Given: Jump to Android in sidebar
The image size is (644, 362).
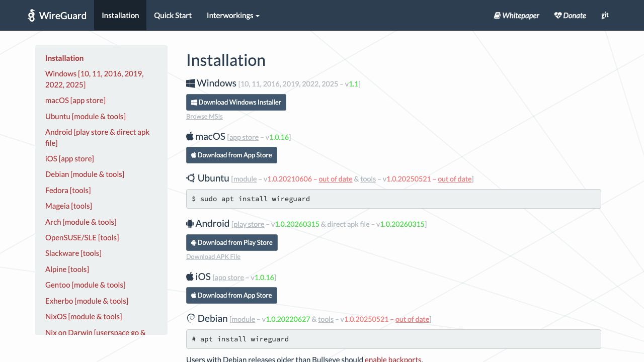Looking at the screenshot, I should (x=98, y=137).
